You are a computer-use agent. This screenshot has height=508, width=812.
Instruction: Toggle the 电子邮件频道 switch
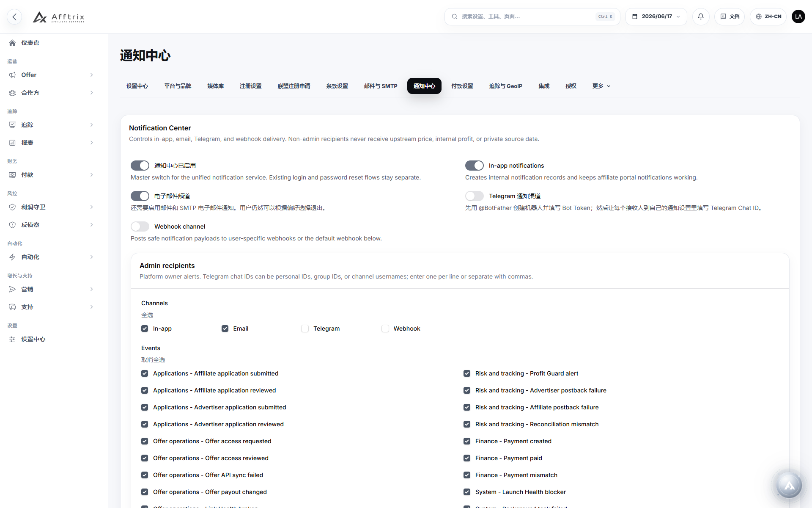coord(140,196)
